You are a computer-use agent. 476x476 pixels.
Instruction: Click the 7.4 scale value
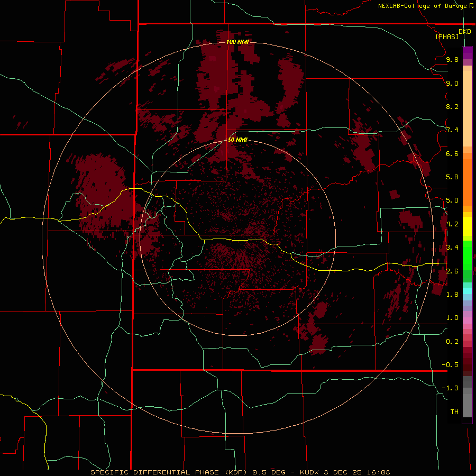452,130
